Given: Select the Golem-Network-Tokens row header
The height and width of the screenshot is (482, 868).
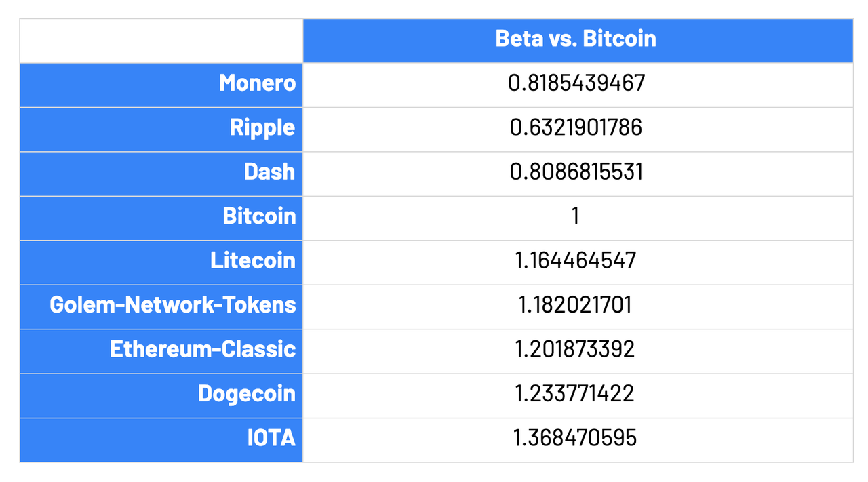Looking at the screenshot, I should (161, 305).
